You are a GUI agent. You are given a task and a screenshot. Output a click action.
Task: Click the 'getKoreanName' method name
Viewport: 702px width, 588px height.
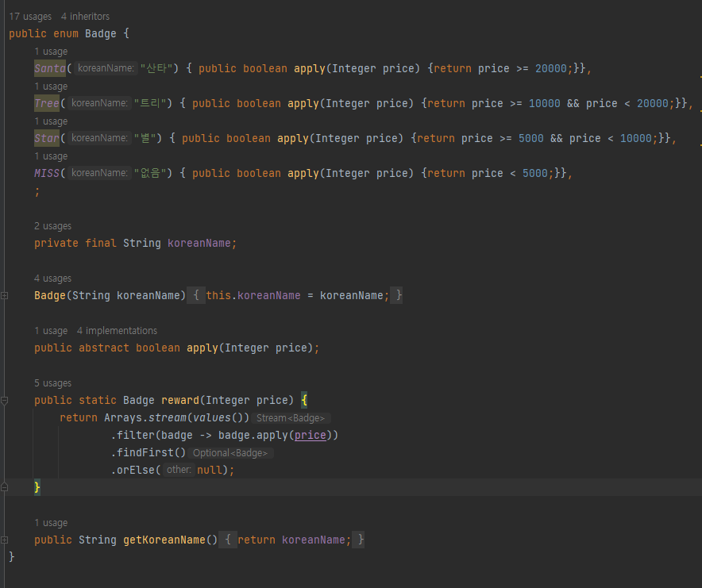[164, 540]
